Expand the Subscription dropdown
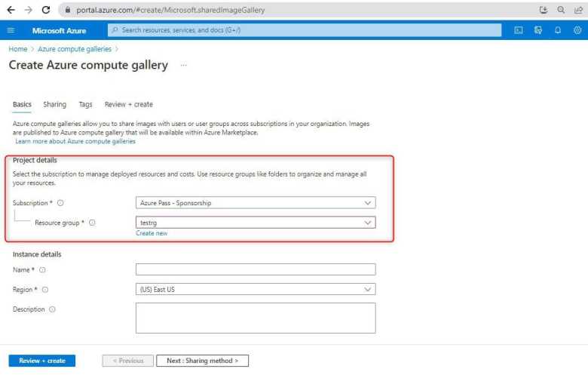 click(256, 203)
